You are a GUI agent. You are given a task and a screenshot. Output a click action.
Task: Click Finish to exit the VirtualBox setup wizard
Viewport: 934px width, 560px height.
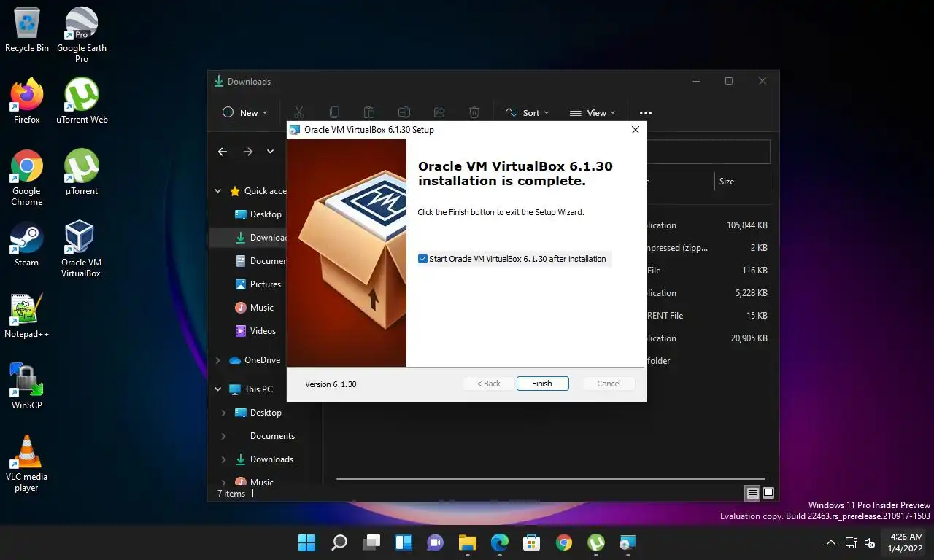click(x=542, y=384)
